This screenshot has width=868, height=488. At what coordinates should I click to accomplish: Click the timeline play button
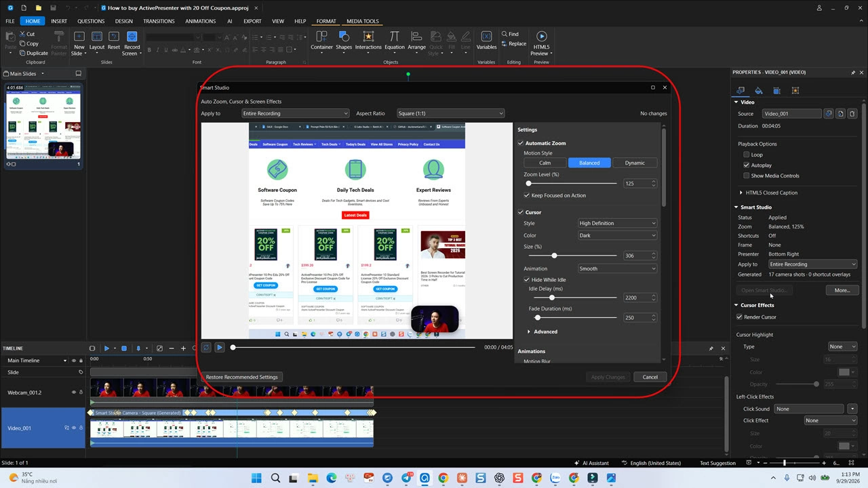click(x=106, y=348)
